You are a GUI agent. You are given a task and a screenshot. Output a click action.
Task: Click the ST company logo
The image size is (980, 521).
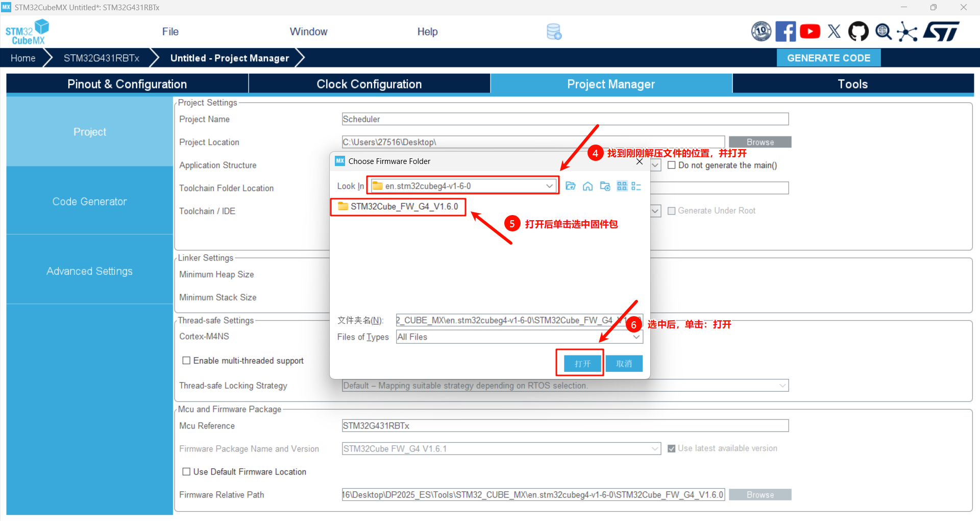[x=942, y=32]
